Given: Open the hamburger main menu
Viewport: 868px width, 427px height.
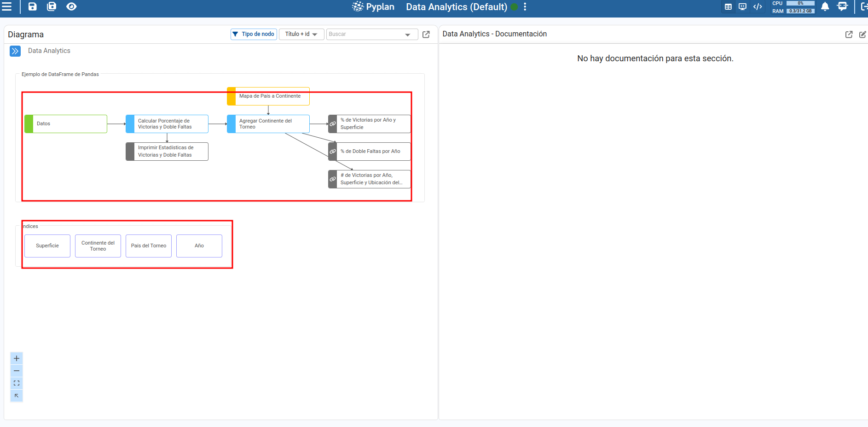Looking at the screenshot, I should click(7, 6).
